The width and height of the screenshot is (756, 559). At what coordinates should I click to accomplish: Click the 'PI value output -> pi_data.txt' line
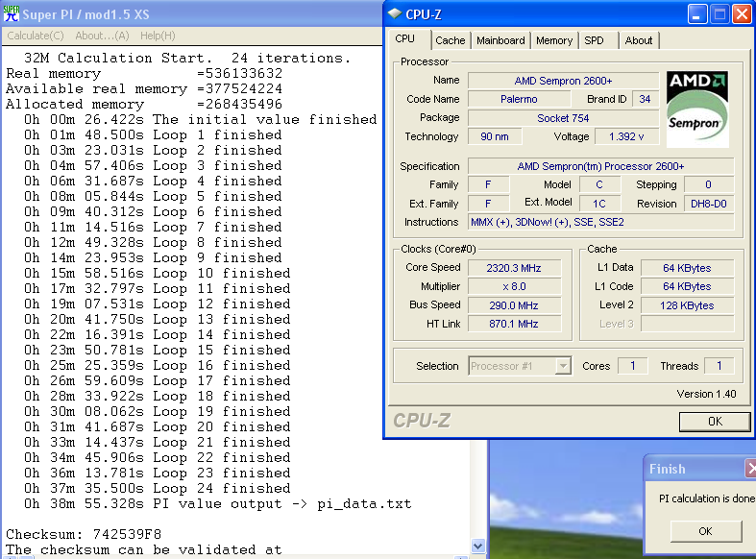pyautogui.click(x=218, y=503)
